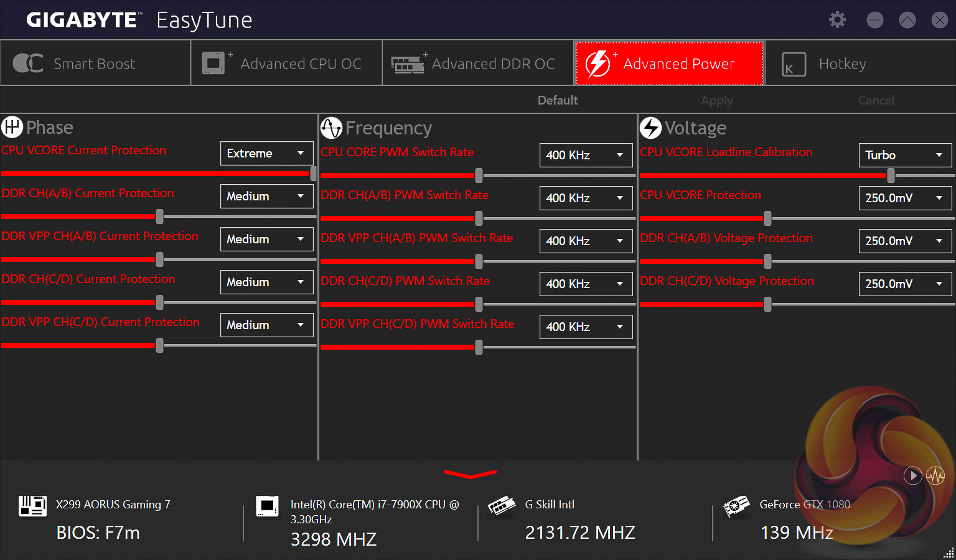Open DDR VPP CH(A/B) PWM Switch Rate dropdown
Screen dimensions: 956x560
pos(586,241)
